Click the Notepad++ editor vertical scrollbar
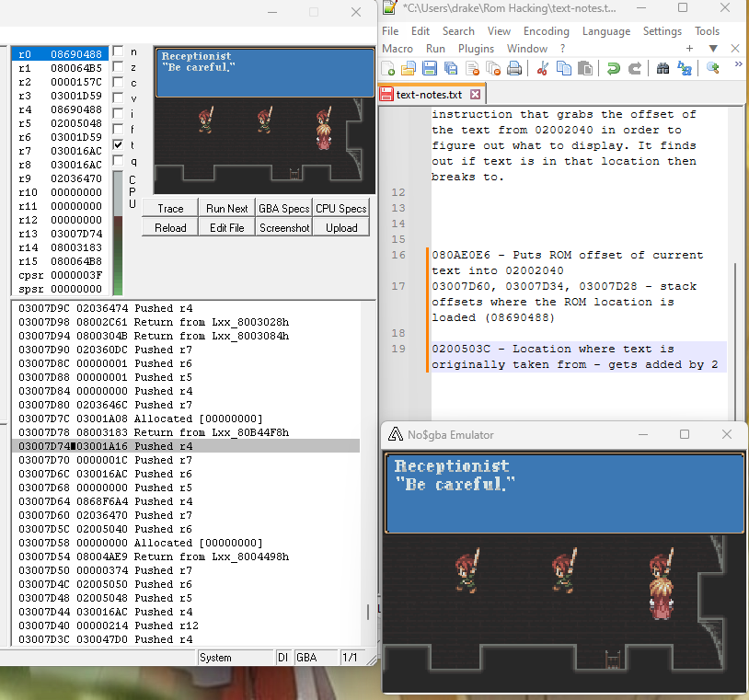 point(734,341)
